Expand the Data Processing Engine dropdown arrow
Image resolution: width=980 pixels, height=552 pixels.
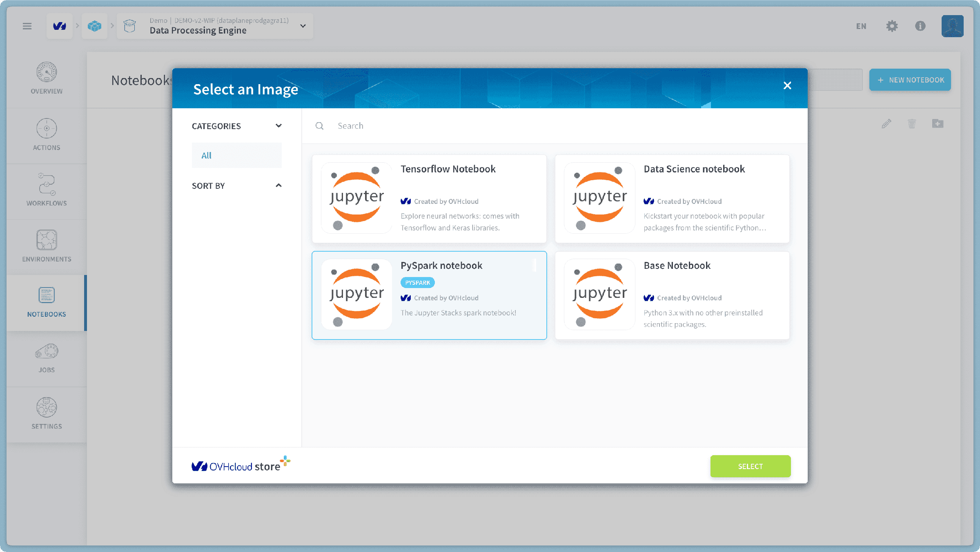pos(303,26)
